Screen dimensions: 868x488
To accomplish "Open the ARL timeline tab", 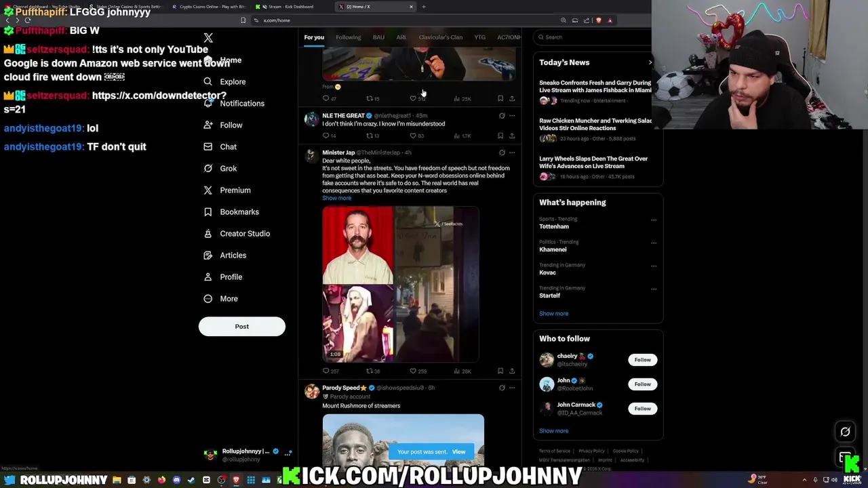I will click(401, 37).
